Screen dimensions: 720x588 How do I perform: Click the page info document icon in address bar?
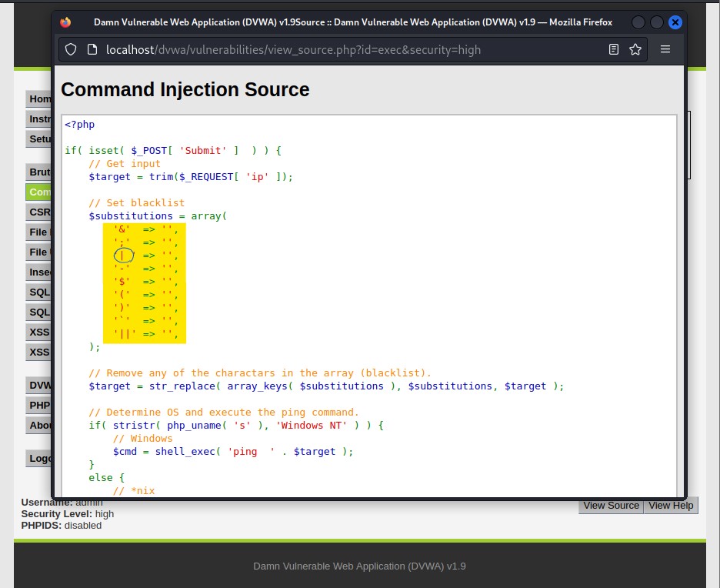(x=92, y=49)
